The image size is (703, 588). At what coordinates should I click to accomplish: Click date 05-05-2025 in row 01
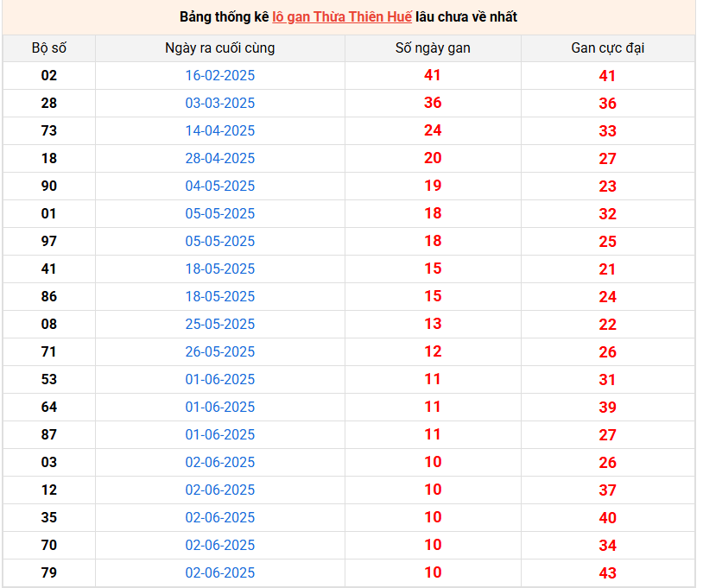[220, 214]
